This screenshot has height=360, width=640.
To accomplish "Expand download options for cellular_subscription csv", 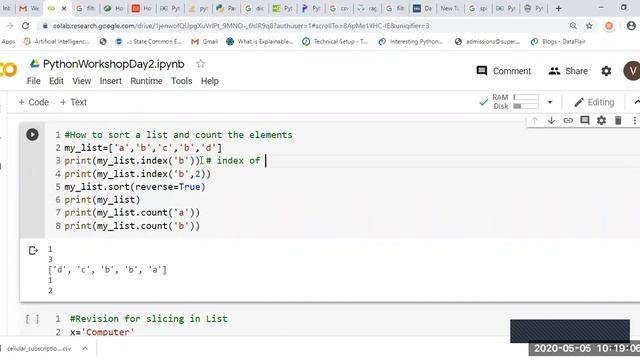I will 85,349.
